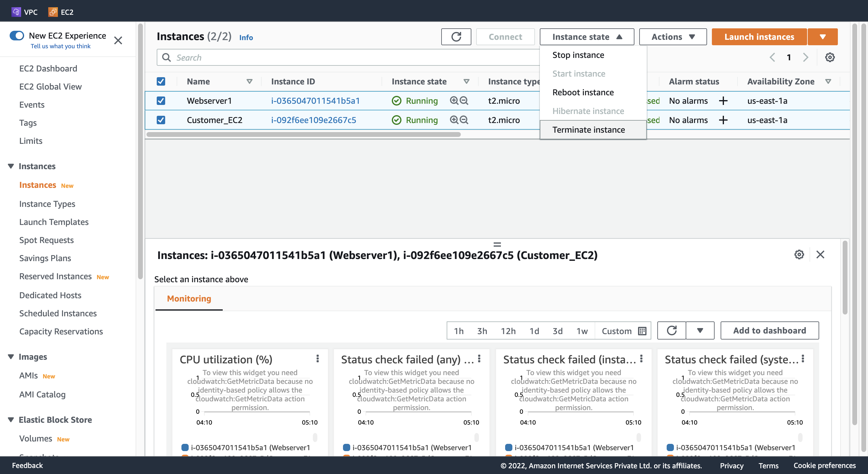Choose Reboot instance from menu
Viewport: 868px width, 474px height.
593,92
